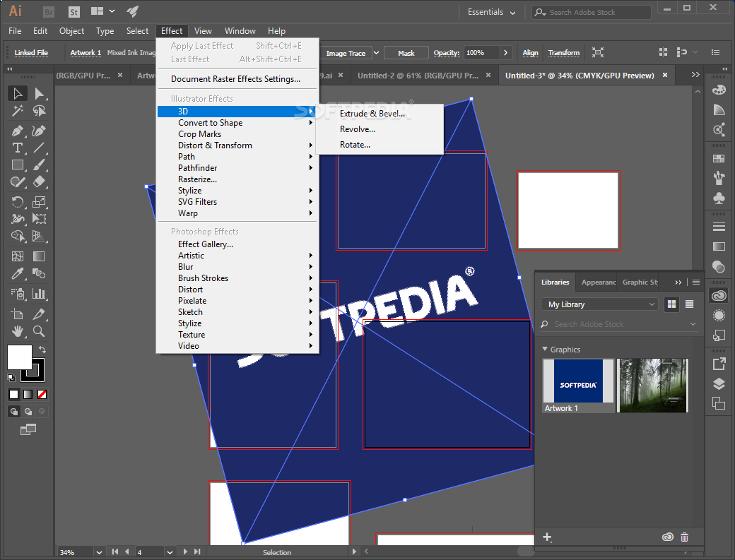Open Adobe Bridge from the app bar

(48, 12)
